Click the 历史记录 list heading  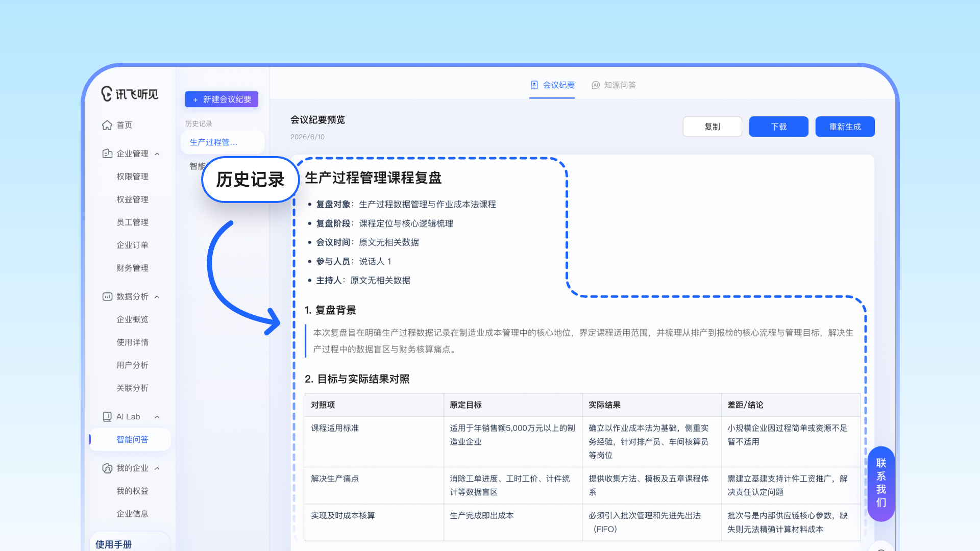point(199,124)
